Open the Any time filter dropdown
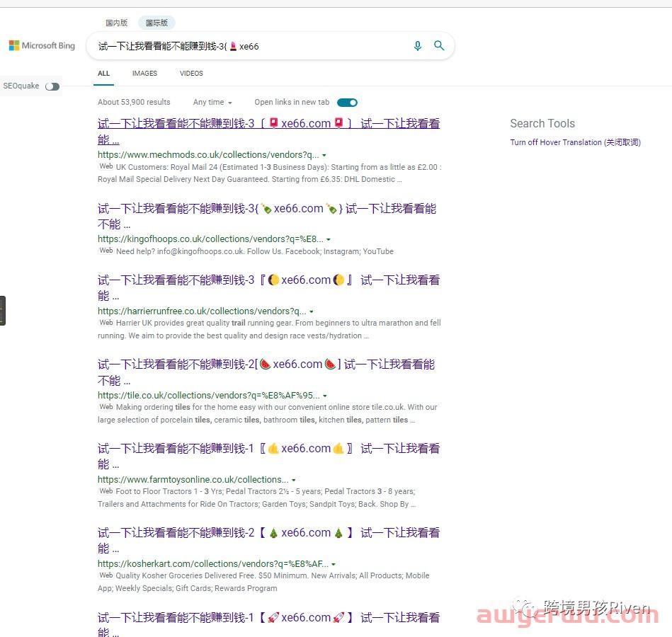Image resolution: width=672 pixels, height=637 pixels. pyautogui.click(x=212, y=103)
